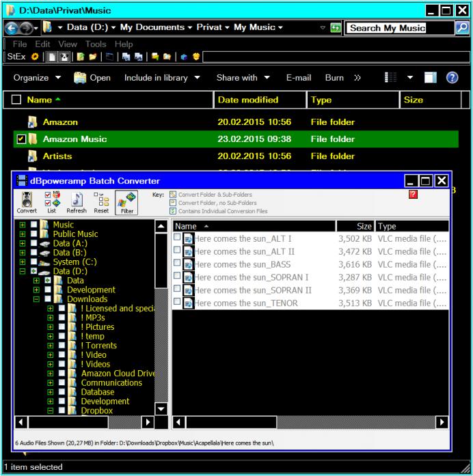
Task: Click Explorer's blue Help icon
Action: (x=452, y=78)
